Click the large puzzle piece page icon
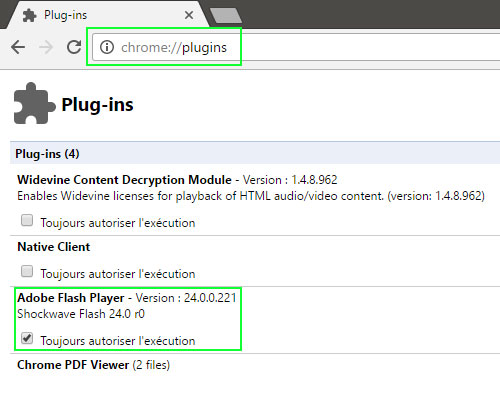This screenshot has width=500, height=400. point(34,103)
